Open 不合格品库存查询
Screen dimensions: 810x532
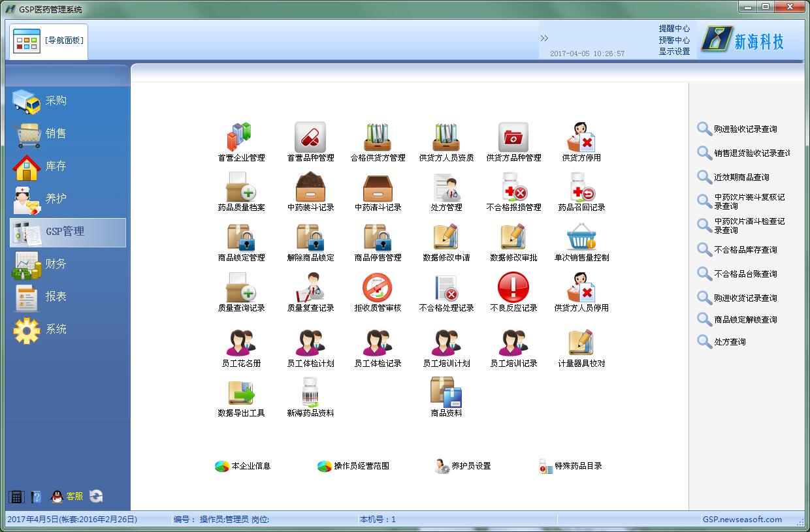(x=737, y=250)
